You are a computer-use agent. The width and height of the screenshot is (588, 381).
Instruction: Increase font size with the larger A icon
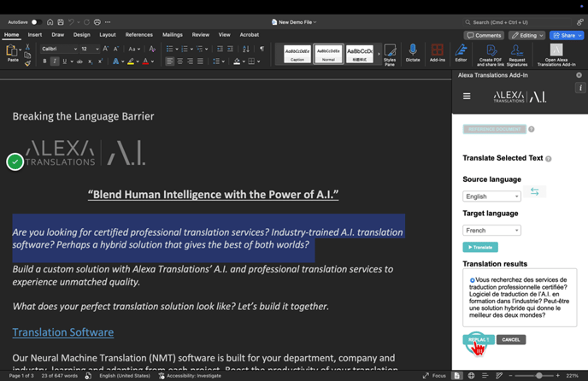coord(106,49)
